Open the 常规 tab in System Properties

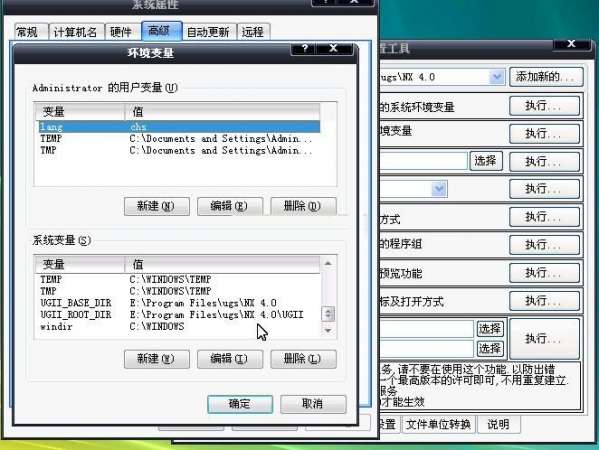(x=31, y=32)
